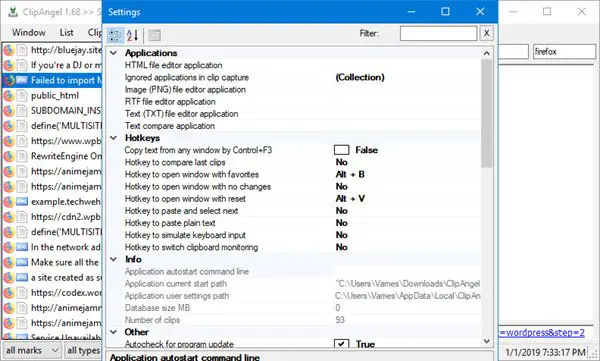Collapse the Hotkeys category
600x361 pixels.
[114, 138]
